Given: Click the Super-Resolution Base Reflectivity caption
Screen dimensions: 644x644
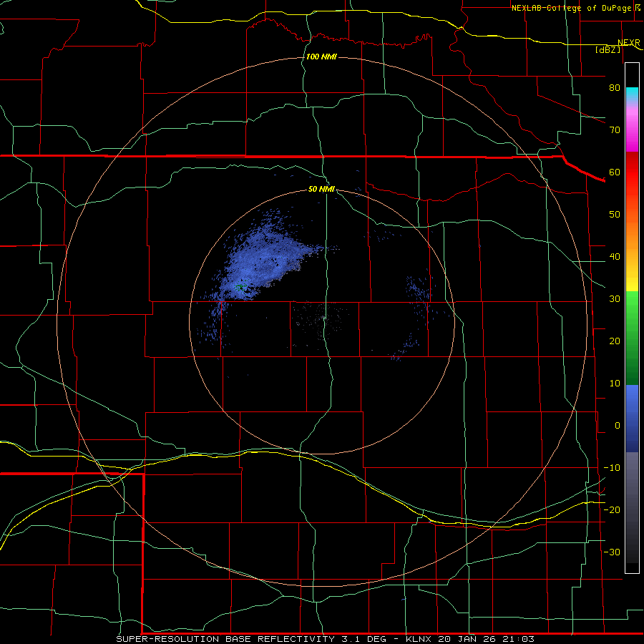Looking at the screenshot, I should [x=326, y=639].
